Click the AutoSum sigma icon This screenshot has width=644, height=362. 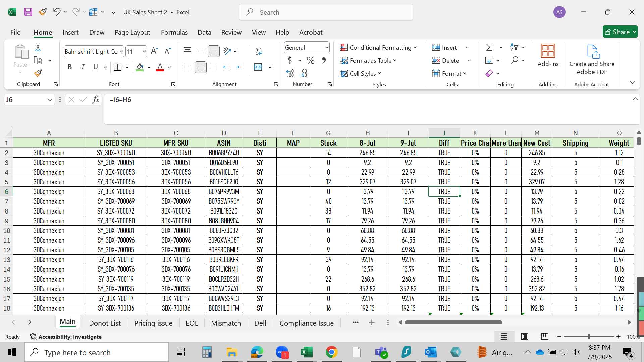pos(489,47)
